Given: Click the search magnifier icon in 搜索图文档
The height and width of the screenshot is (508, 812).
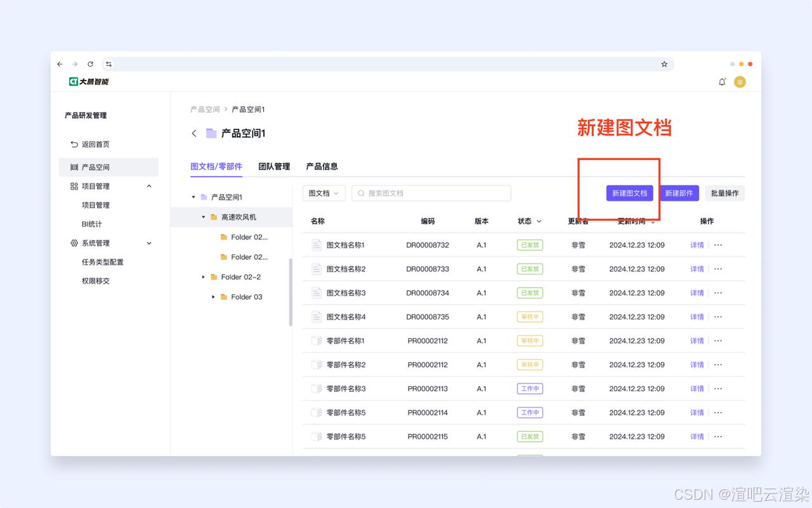Looking at the screenshot, I should (x=362, y=193).
